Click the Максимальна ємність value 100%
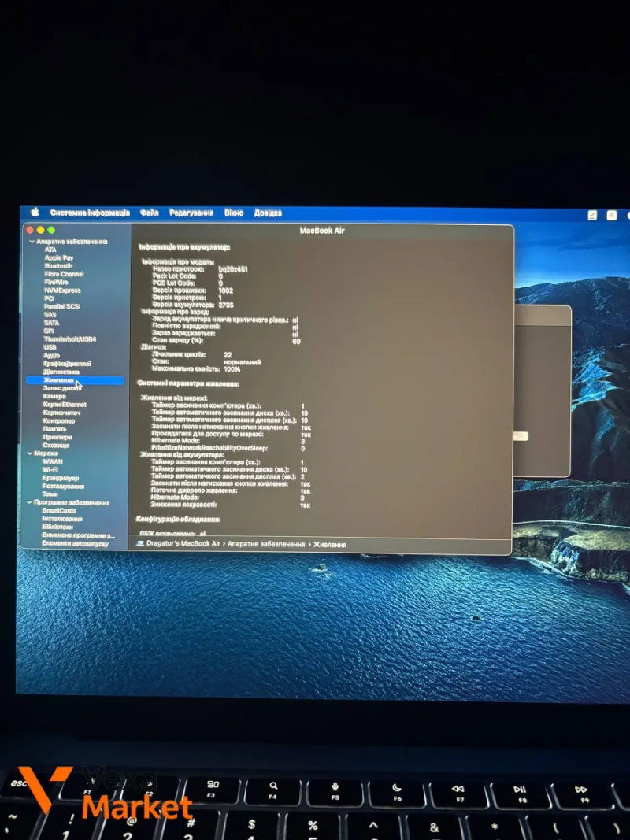The height and width of the screenshot is (840, 630). 232,369
